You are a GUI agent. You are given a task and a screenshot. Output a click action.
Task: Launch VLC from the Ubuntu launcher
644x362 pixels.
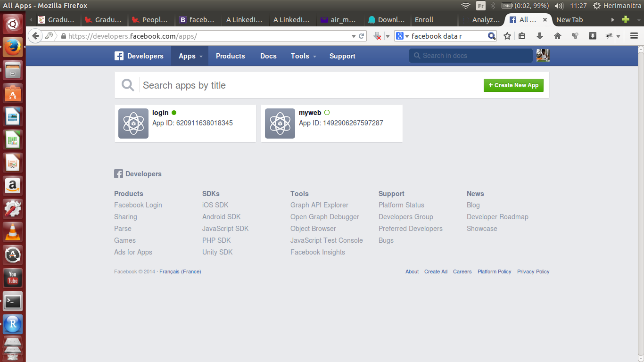[x=13, y=231]
